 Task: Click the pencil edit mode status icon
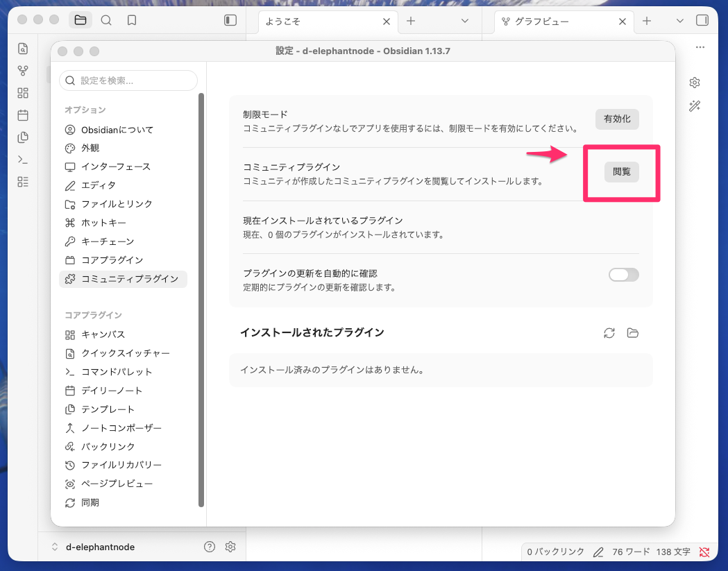coord(598,552)
